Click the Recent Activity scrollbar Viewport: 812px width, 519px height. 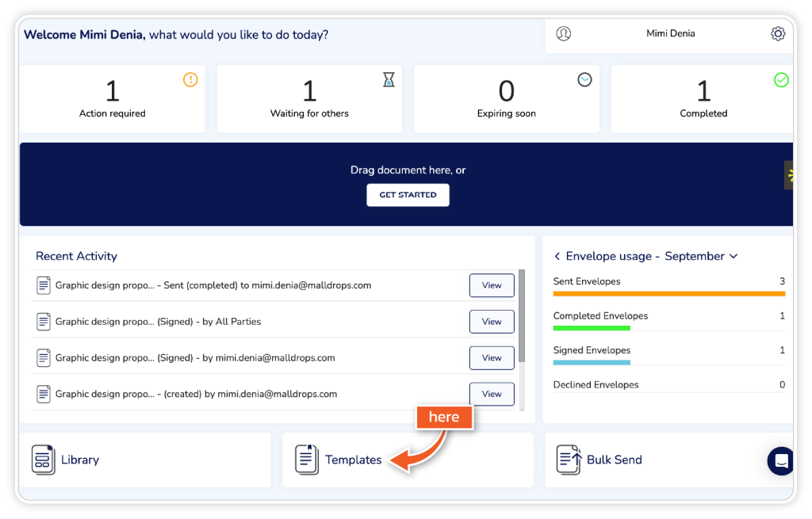click(521, 317)
